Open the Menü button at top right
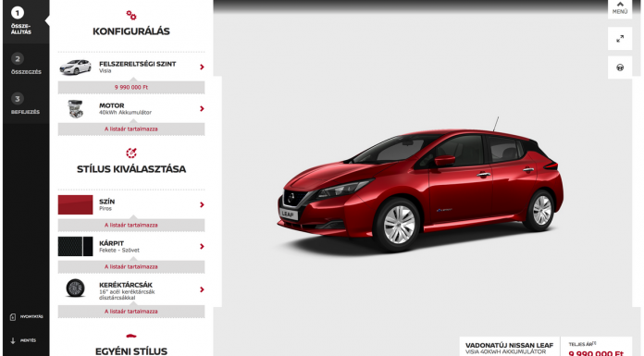The image size is (644, 356). tap(620, 8)
